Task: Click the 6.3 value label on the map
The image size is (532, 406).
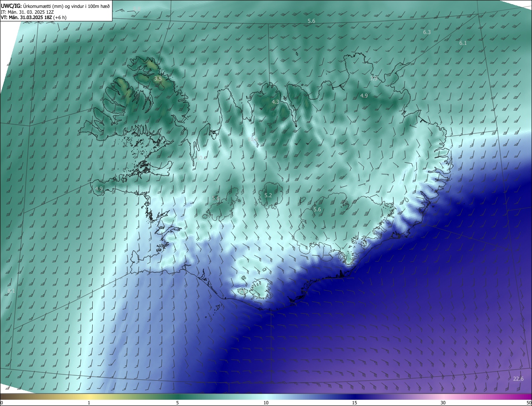Action: (x=427, y=32)
